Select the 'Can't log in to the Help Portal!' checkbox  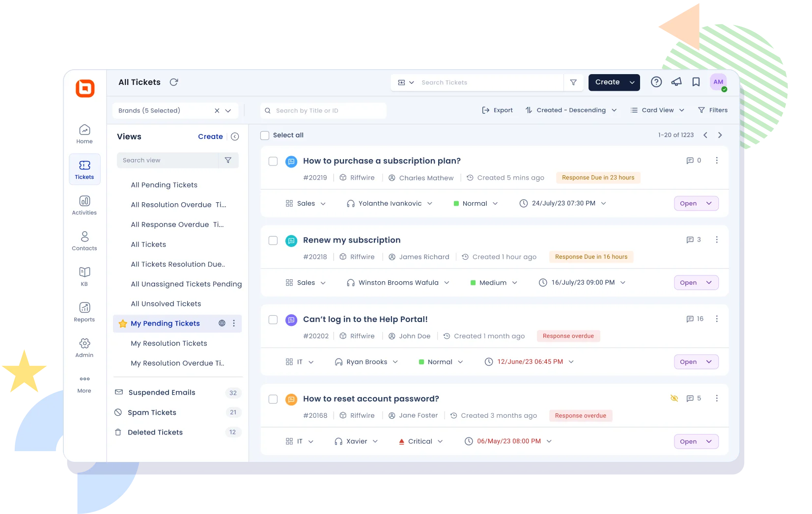[x=273, y=320]
